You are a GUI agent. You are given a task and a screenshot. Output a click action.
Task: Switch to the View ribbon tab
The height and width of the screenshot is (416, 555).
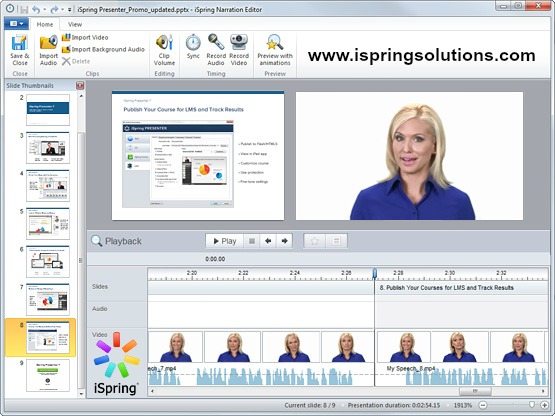click(x=75, y=24)
